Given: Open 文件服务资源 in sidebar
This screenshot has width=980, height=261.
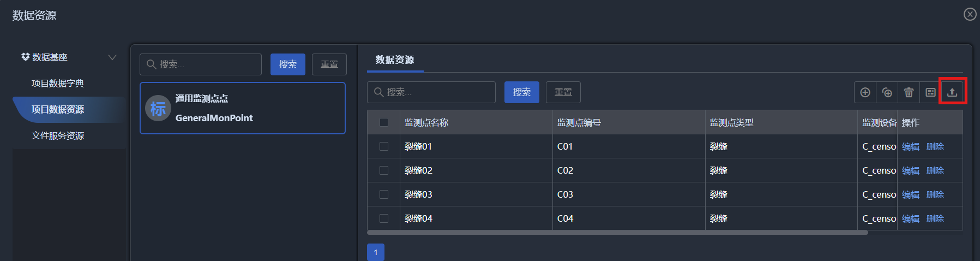Looking at the screenshot, I should click(58, 136).
